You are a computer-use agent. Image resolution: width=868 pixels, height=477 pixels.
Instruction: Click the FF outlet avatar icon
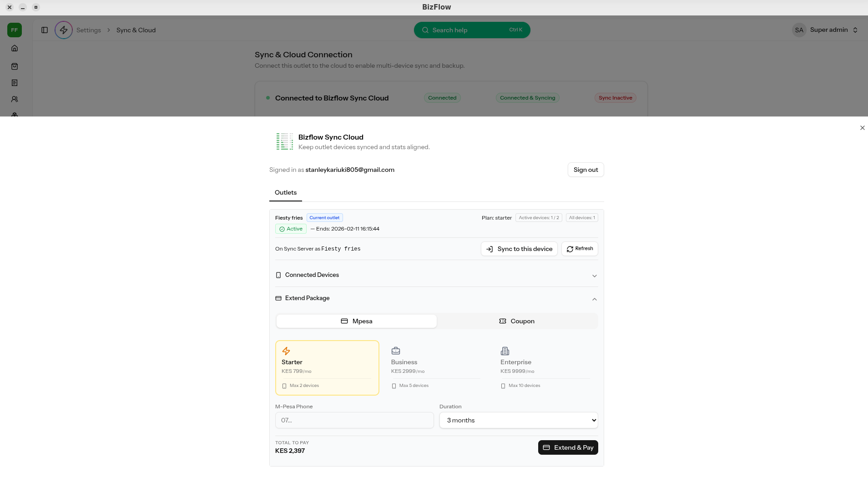[15, 30]
